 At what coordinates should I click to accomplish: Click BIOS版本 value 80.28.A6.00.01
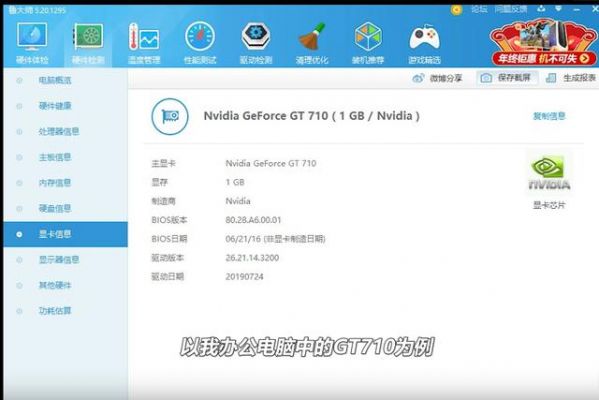[253, 220]
